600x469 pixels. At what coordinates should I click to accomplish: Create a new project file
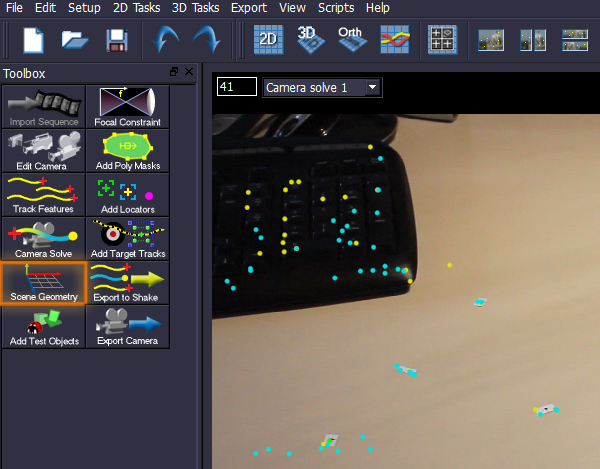pos(33,40)
